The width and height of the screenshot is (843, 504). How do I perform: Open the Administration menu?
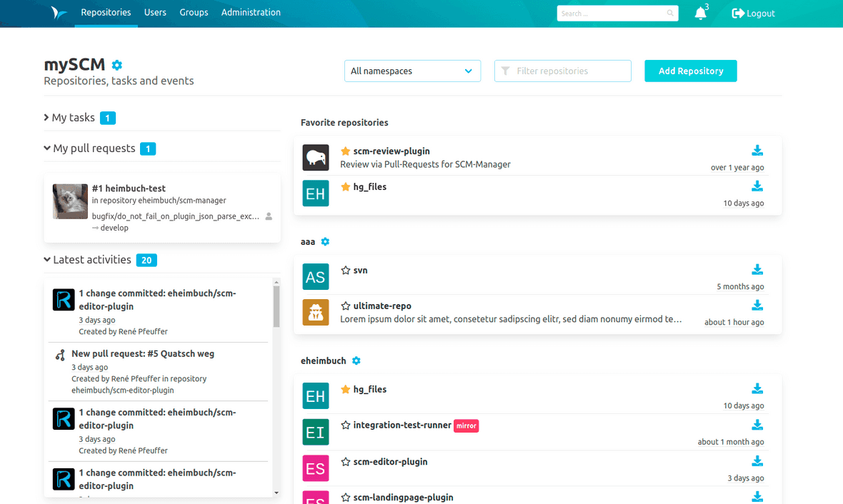click(251, 12)
